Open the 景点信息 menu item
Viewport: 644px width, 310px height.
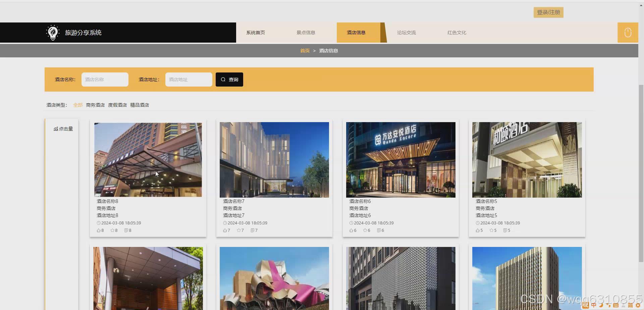[x=306, y=33]
